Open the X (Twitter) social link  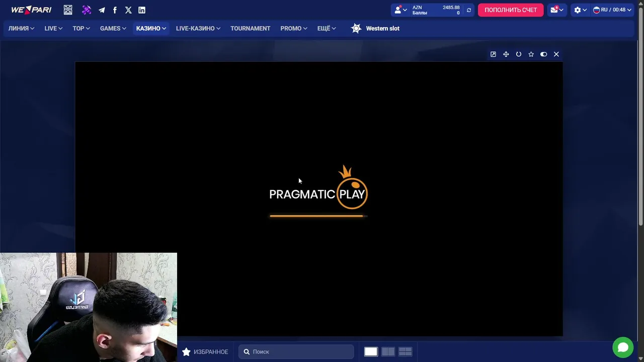[128, 10]
